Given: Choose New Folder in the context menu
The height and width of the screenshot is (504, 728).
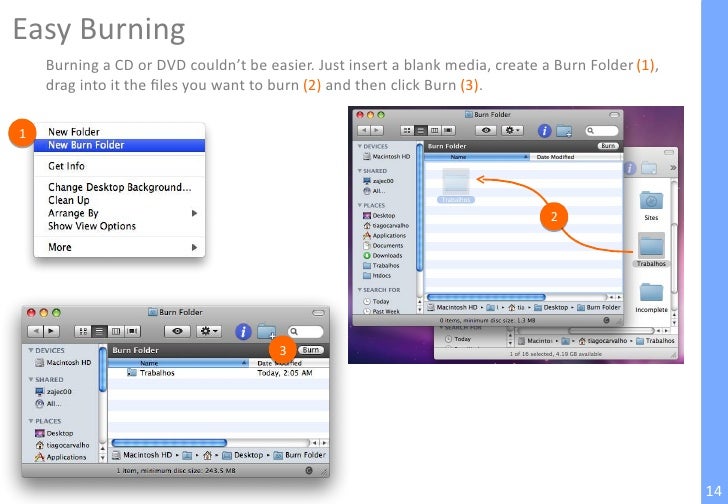Looking at the screenshot, I should click(74, 132).
